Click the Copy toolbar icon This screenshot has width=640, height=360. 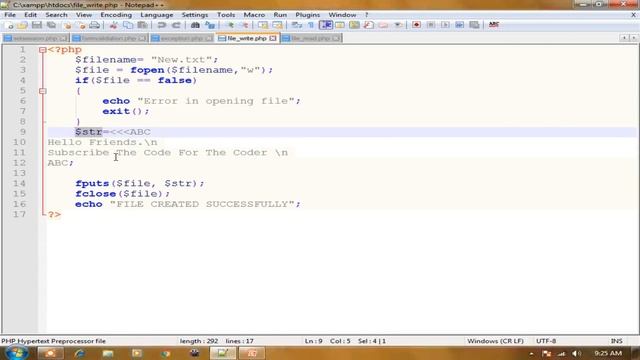(128, 25)
